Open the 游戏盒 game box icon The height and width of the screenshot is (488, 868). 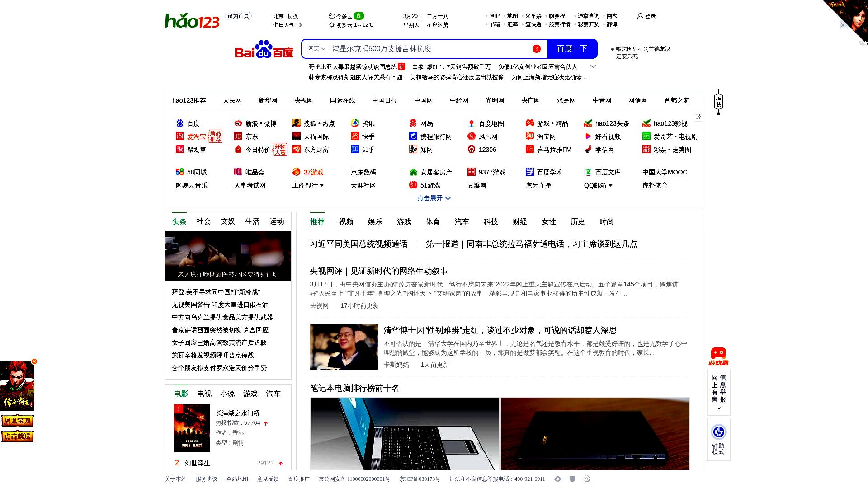[718, 357]
